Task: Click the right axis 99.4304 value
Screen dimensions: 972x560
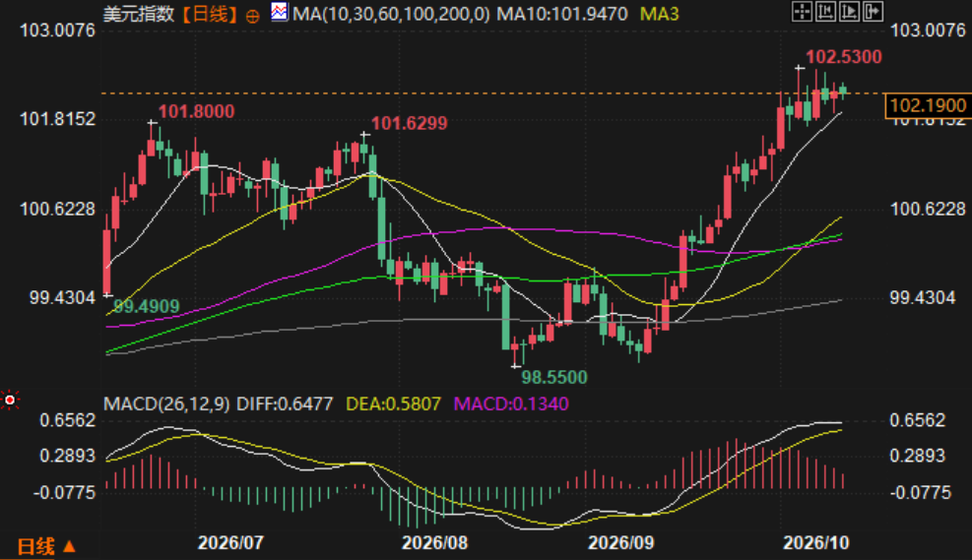Action: tap(923, 298)
